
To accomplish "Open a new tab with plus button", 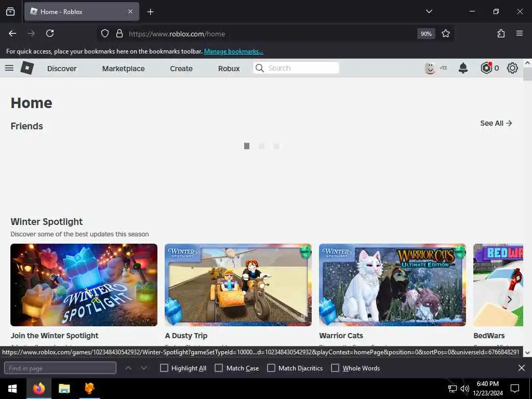I will [x=150, y=12].
